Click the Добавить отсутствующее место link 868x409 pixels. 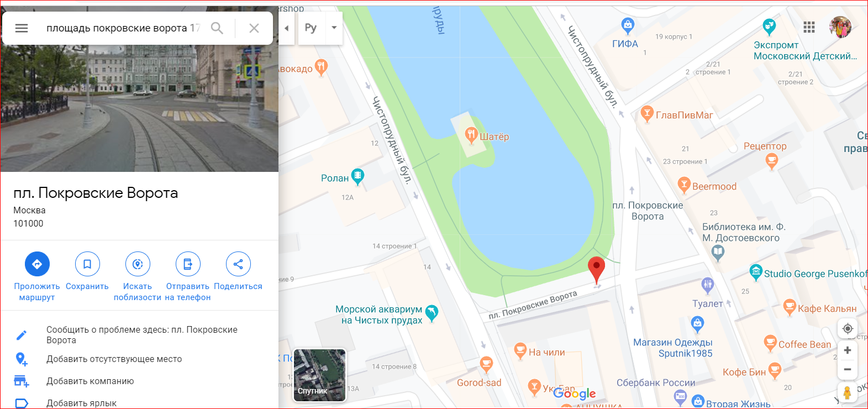(x=114, y=359)
